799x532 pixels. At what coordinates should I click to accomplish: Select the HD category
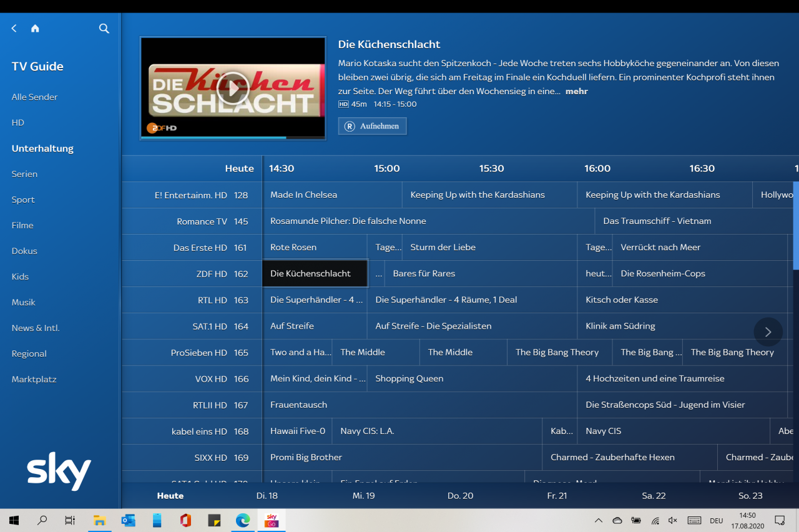(18, 123)
